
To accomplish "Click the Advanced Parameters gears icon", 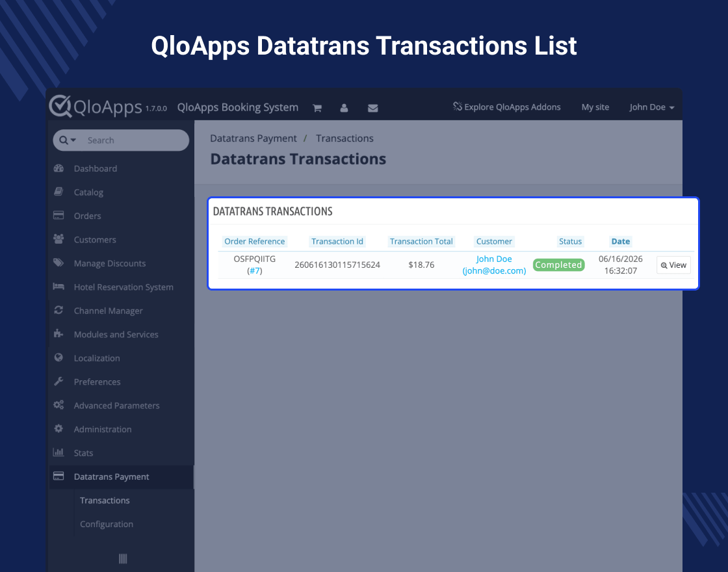I will point(58,405).
